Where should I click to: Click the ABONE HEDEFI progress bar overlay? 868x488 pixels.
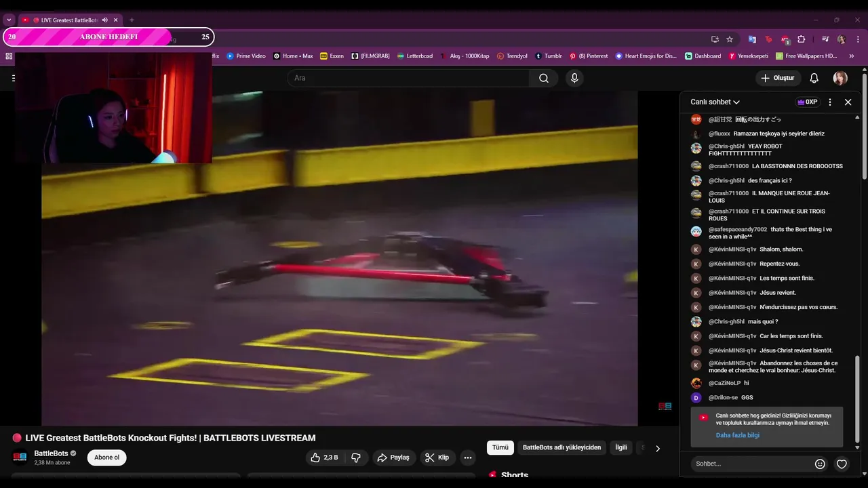coord(108,37)
